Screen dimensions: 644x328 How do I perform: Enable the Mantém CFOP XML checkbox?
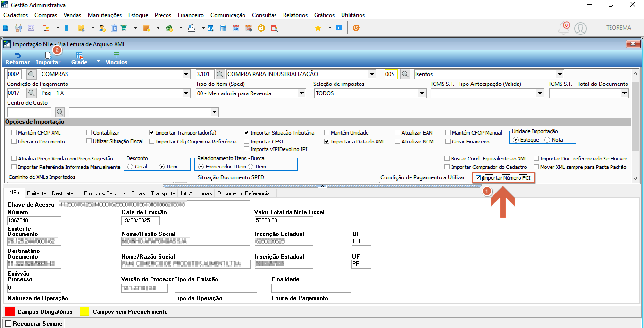pos(14,133)
